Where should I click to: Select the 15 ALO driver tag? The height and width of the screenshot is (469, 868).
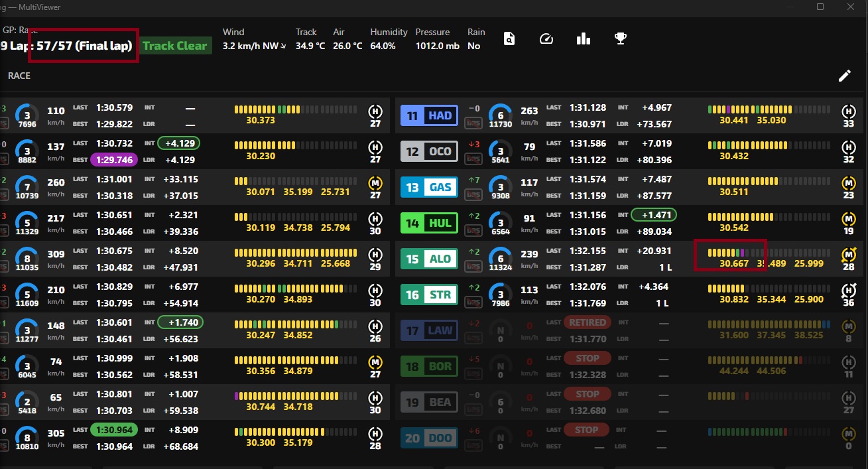click(429, 259)
